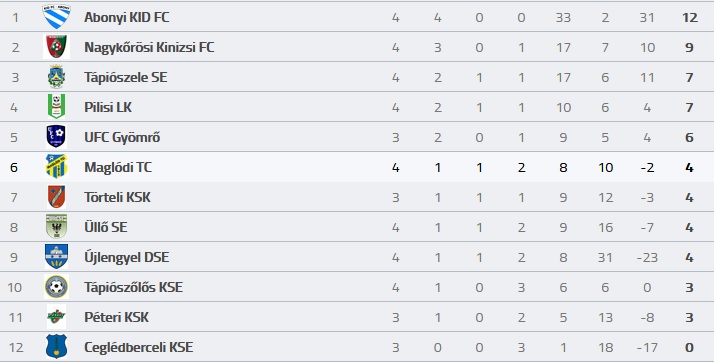This screenshot has height=362, width=714.
Task: Select the Tápiószőlős KSE team name
Action: pyautogui.click(x=133, y=287)
